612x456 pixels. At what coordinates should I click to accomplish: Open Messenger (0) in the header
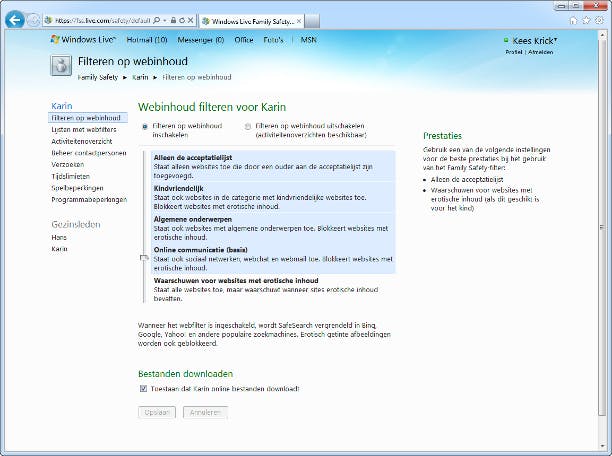point(201,40)
